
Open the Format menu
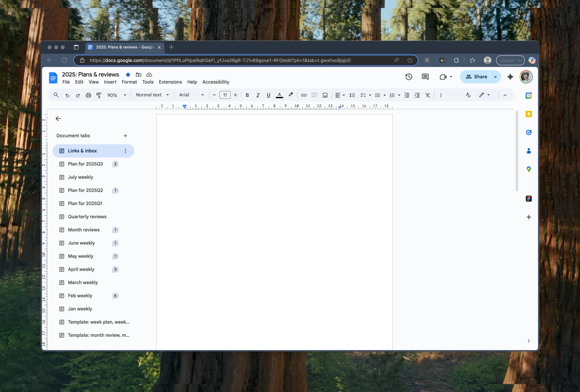tap(129, 82)
